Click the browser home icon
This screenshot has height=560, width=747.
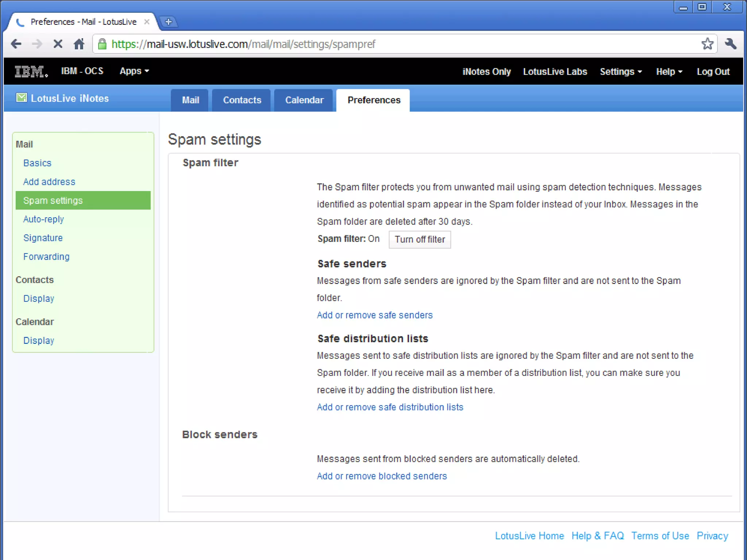[x=79, y=44]
